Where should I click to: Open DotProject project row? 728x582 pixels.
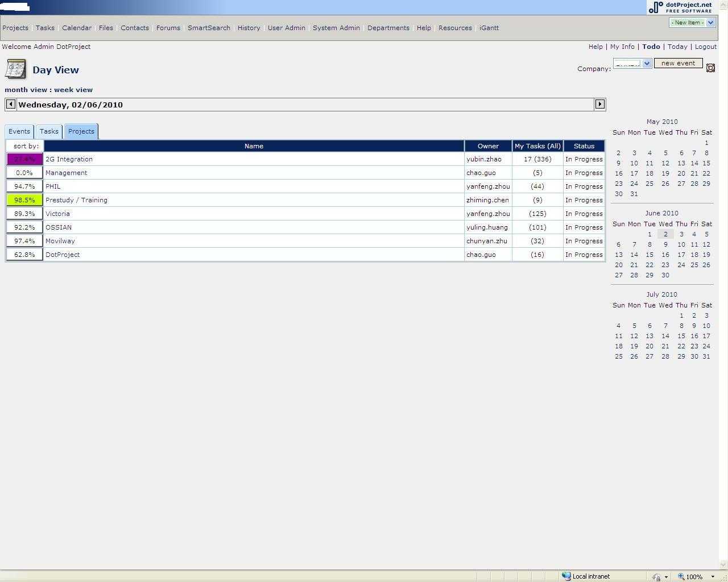tap(63, 255)
